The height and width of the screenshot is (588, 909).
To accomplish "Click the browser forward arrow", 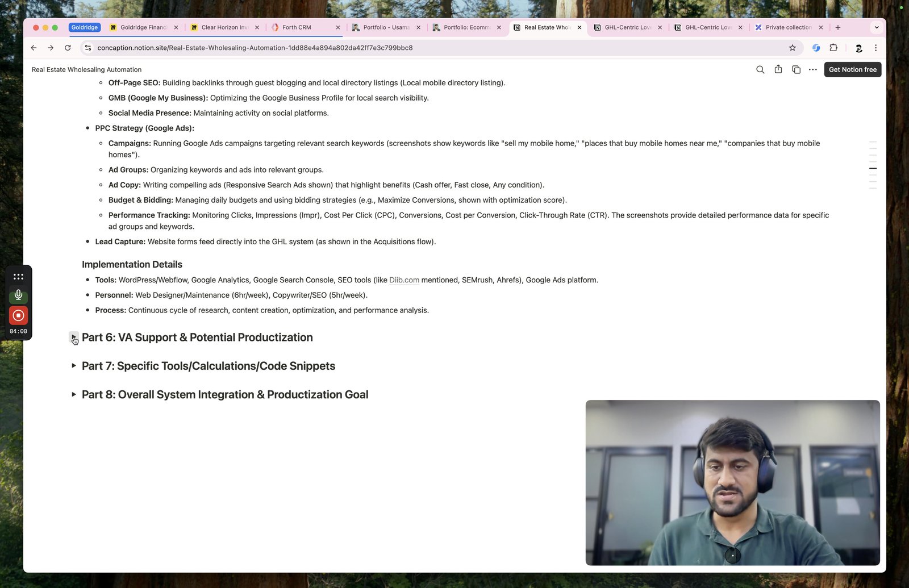I will [x=51, y=48].
